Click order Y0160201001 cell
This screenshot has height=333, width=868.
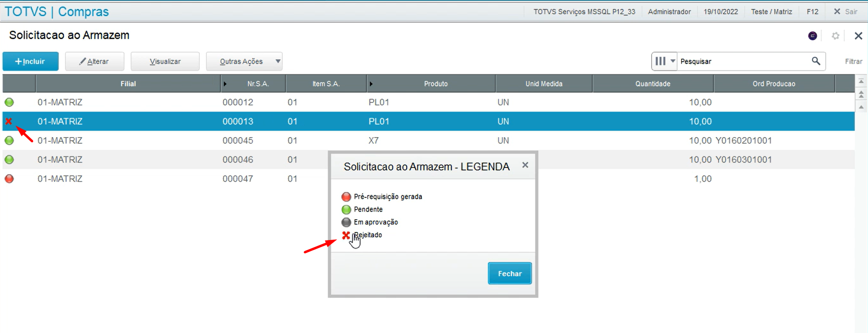744,140
